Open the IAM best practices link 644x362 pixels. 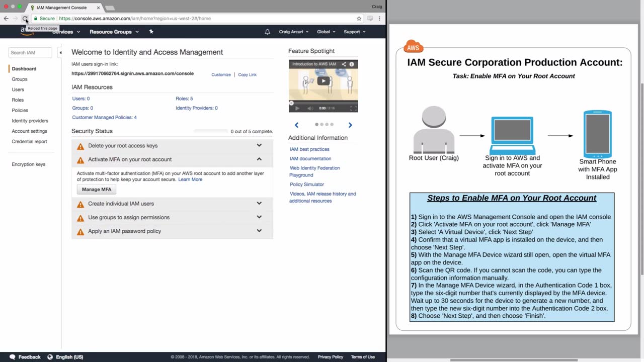point(309,149)
